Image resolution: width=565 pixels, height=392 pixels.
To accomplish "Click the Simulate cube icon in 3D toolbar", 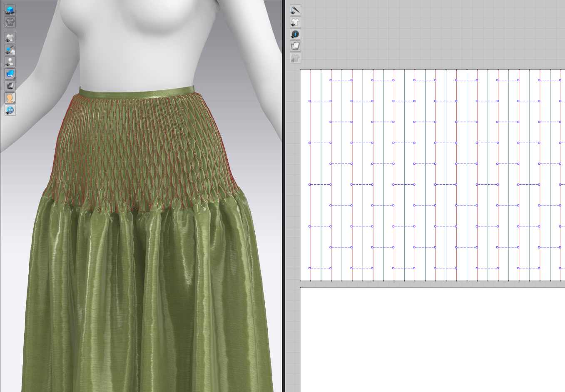I will pos(10,10).
